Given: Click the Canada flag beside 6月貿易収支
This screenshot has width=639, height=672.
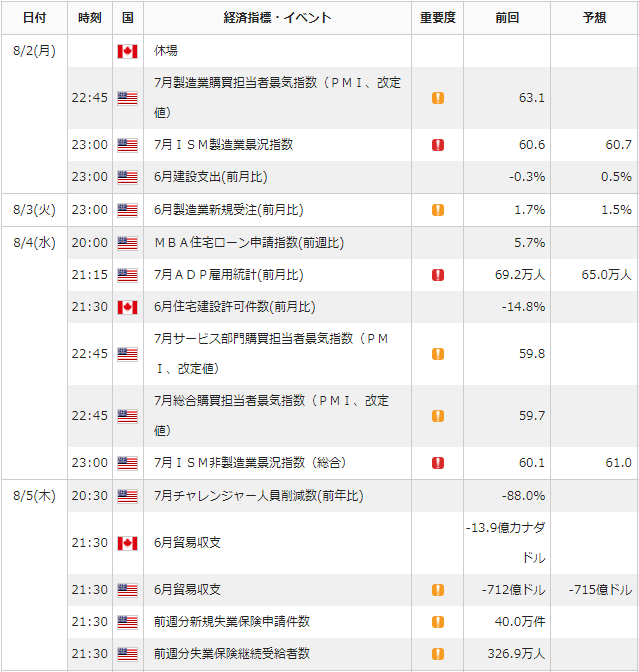Looking at the screenshot, I should 127,543.
